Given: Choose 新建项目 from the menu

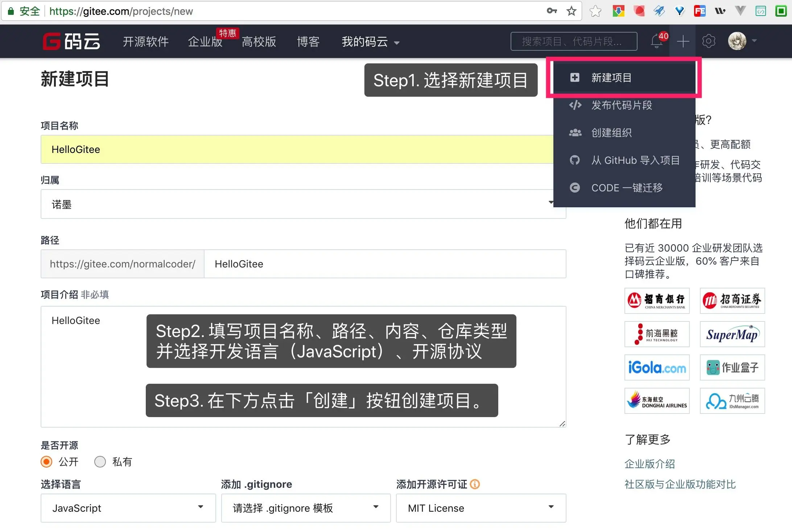Looking at the screenshot, I should [x=611, y=78].
